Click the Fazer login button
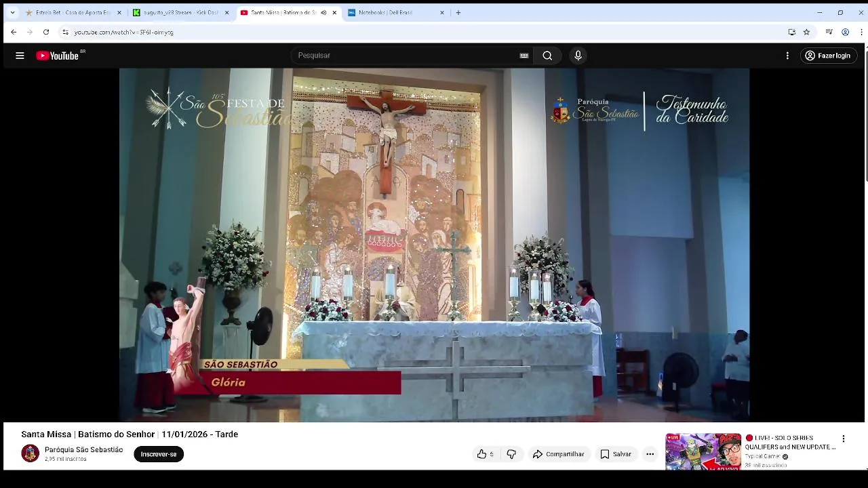868x488 pixels. (x=827, y=56)
